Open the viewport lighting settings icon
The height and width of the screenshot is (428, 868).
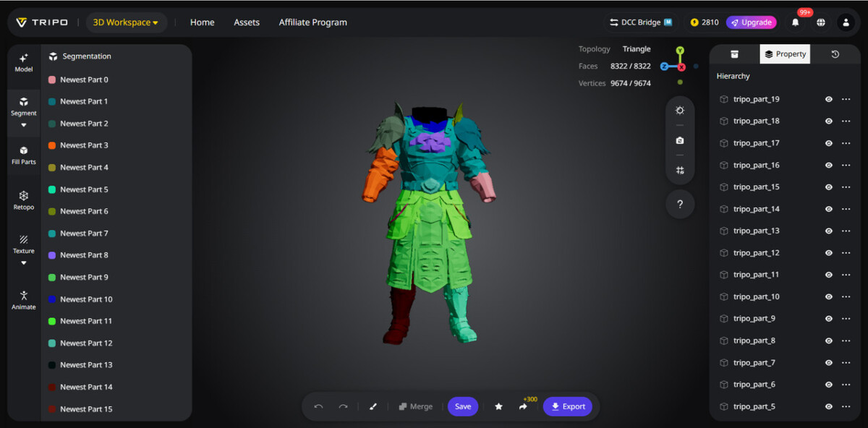[680, 111]
